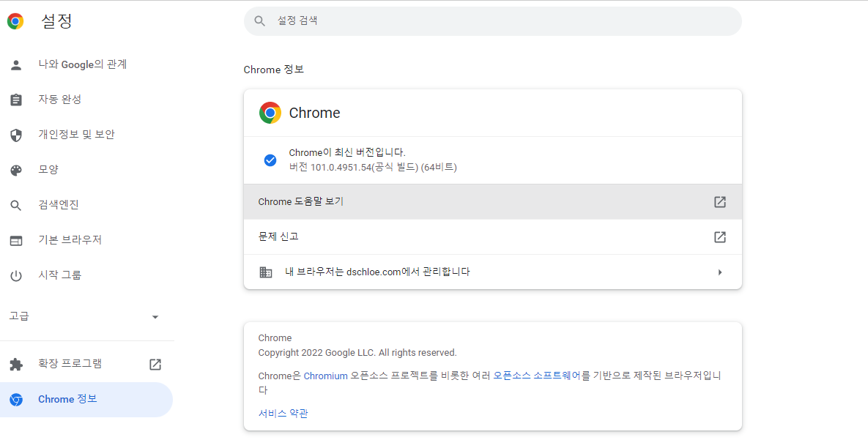The height and width of the screenshot is (440, 868).
Task: Click the puzzle piece icon for 확장 프로그램
Action: point(16,365)
